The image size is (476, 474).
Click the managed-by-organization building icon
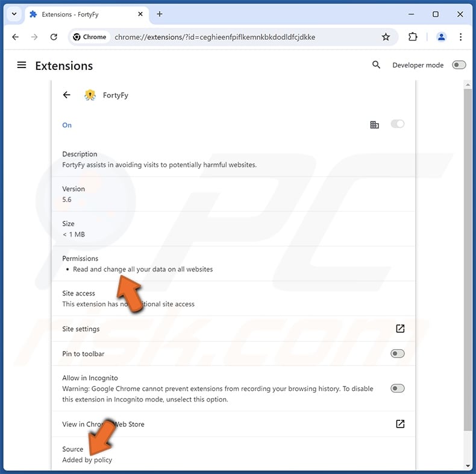coord(374,125)
